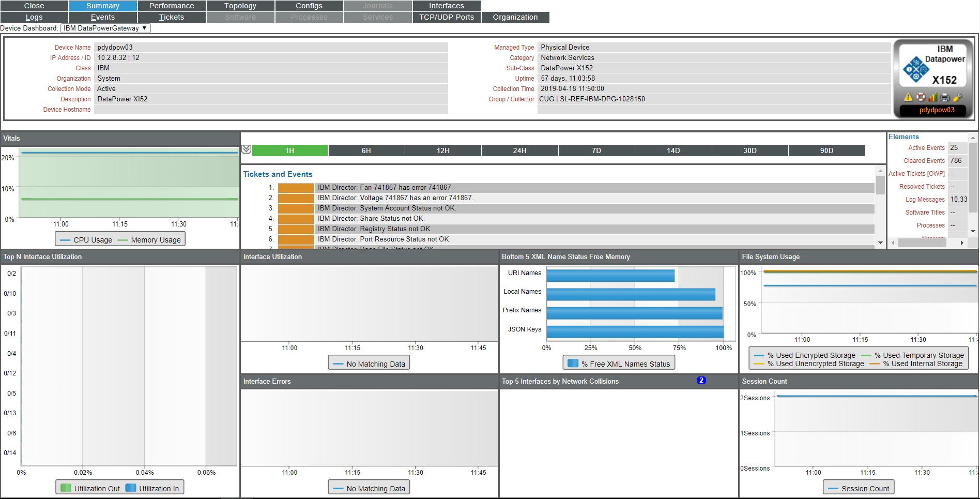Image resolution: width=980 pixels, height=499 pixels.
Task: Go to the Organization tab
Action: [x=515, y=17]
